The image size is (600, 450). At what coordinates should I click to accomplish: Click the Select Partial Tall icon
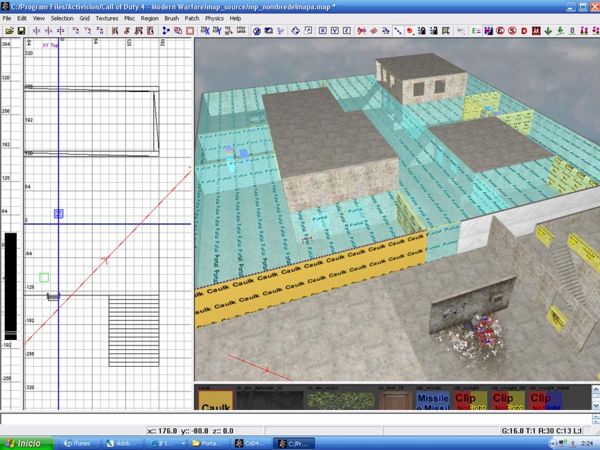pyautogui.click(x=139, y=31)
